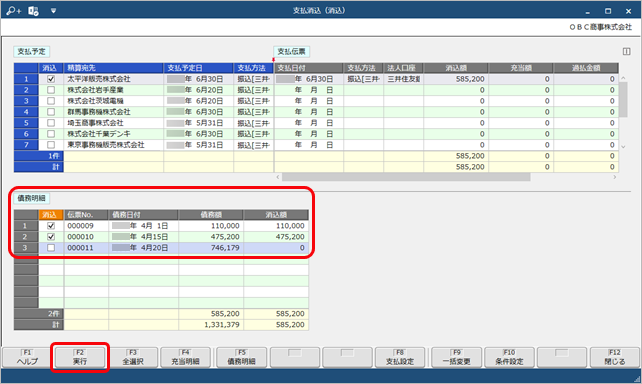Viewport: 642px width, 384px height.
Task: Click the right arrow of horizontal scrollbar
Action: pyautogui.click(x=615, y=177)
